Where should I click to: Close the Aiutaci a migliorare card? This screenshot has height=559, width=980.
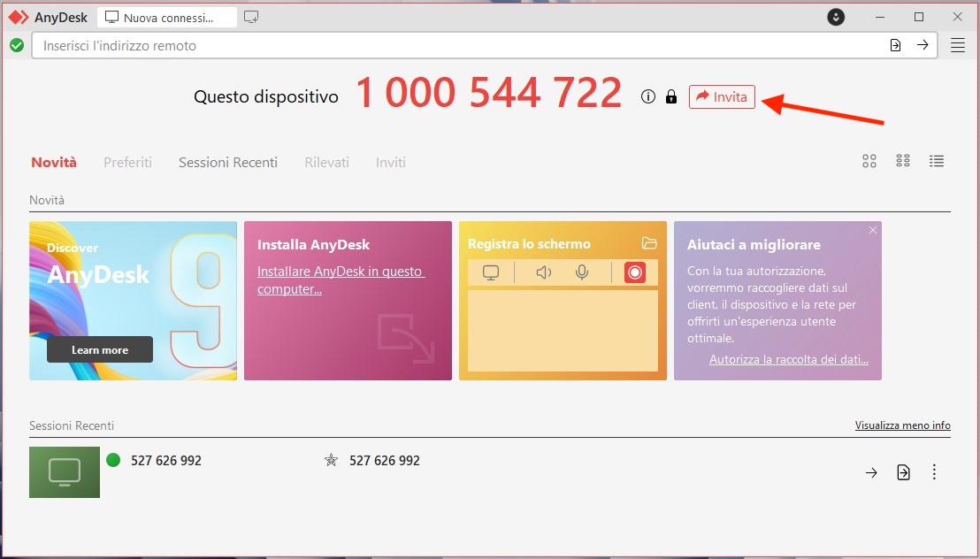(872, 230)
